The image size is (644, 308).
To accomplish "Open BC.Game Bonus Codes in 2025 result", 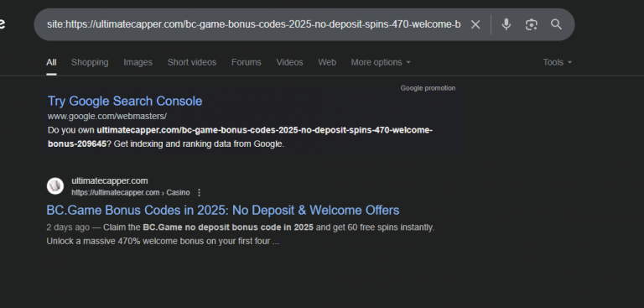I will click(x=222, y=211).
